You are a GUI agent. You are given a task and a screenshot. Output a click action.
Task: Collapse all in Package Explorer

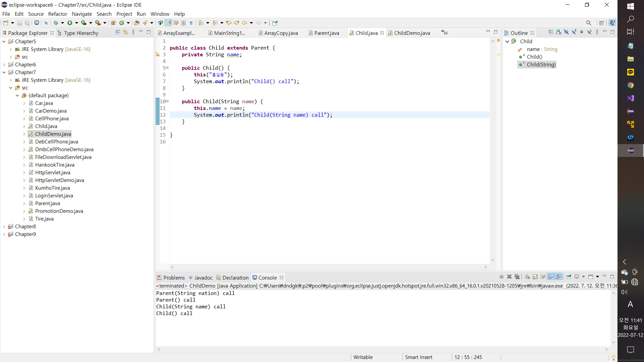(118, 32)
